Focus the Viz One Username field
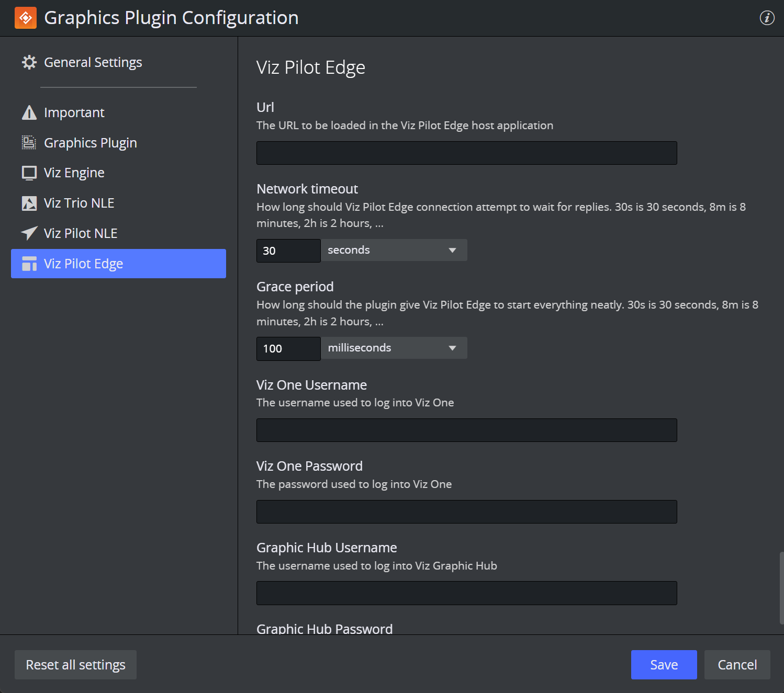784x693 pixels. 467,430
